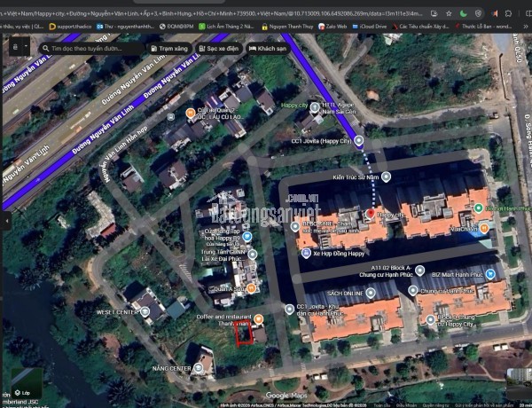Click the 'Tìm dọc theo tuyến đường' search field
This screenshot has height=408, width=532.
pyautogui.click(x=91, y=49)
